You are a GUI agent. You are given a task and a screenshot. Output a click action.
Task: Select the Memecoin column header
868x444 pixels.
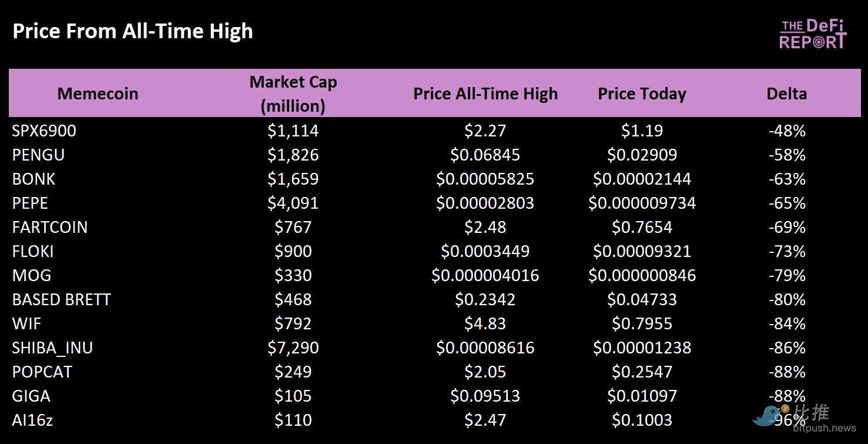pos(98,94)
